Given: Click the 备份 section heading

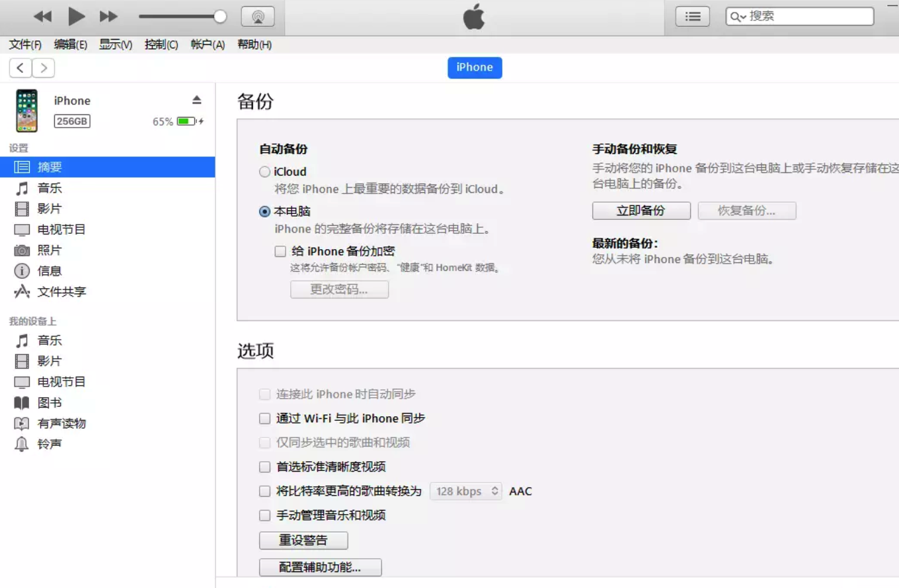Looking at the screenshot, I should (255, 102).
